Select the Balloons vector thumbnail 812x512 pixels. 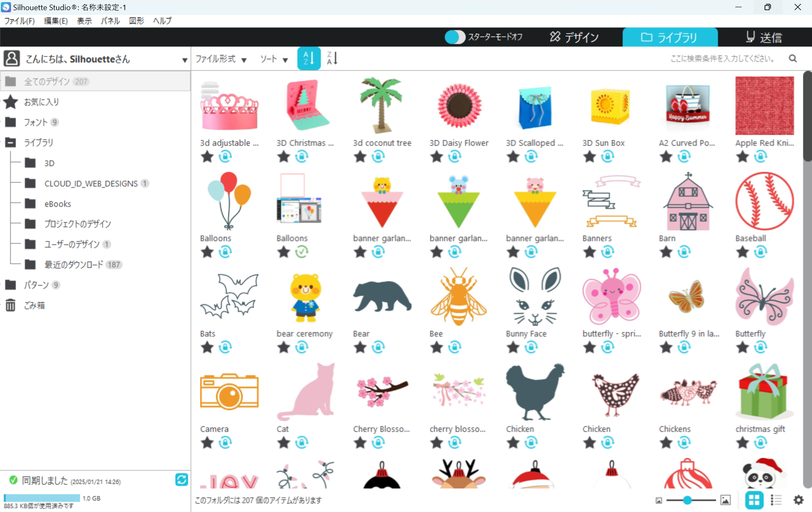(x=229, y=201)
